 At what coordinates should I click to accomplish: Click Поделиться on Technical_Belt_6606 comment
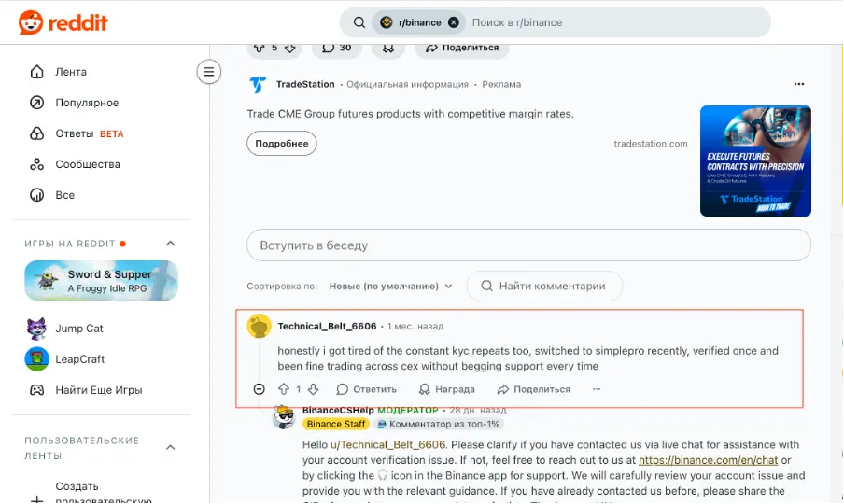point(533,389)
